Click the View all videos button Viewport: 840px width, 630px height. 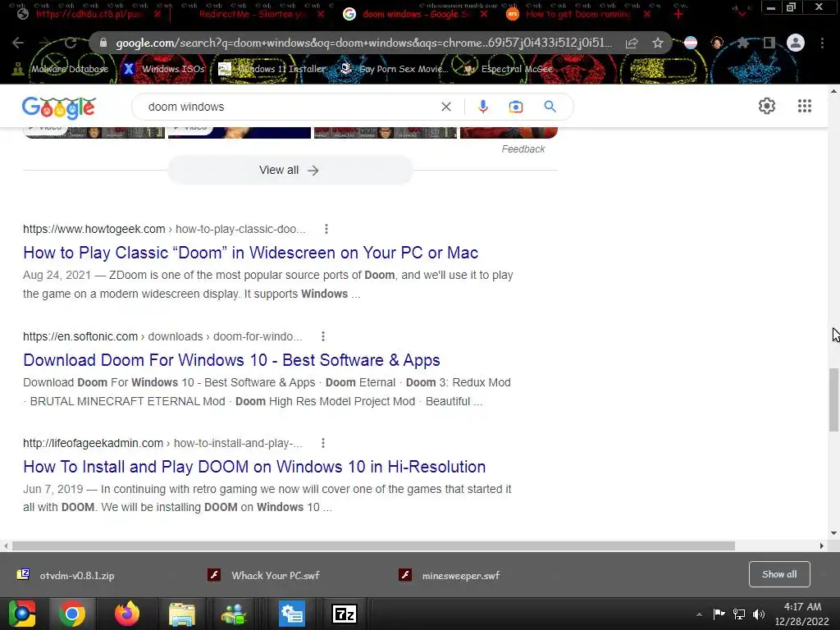pyautogui.click(x=290, y=170)
